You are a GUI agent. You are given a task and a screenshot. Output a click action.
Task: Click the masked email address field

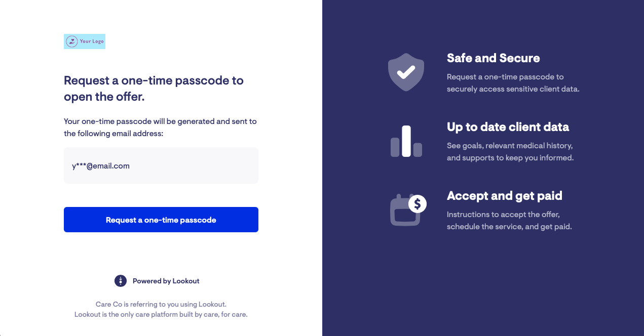pyautogui.click(x=161, y=165)
